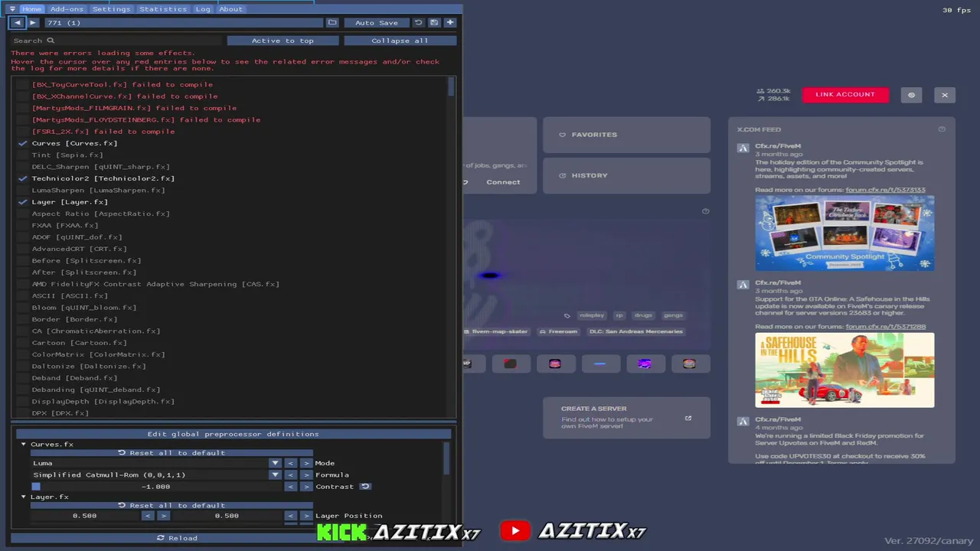Click first Layer Position value field
The width and height of the screenshot is (980, 551).
pos(85,516)
